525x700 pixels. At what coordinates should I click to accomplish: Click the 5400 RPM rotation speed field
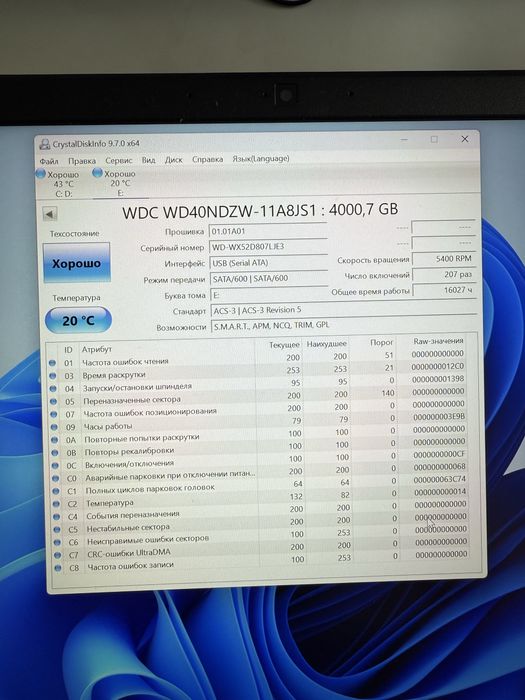[x=443, y=258]
